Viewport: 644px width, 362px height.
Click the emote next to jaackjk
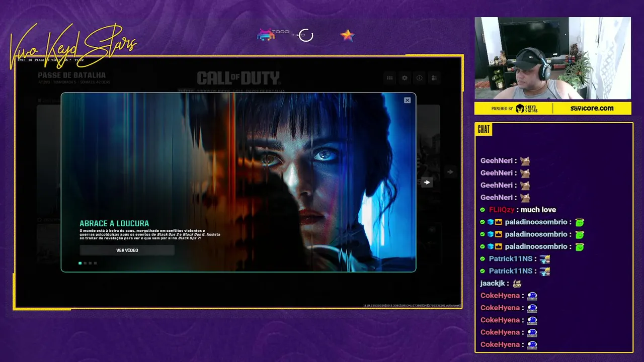pyautogui.click(x=517, y=283)
